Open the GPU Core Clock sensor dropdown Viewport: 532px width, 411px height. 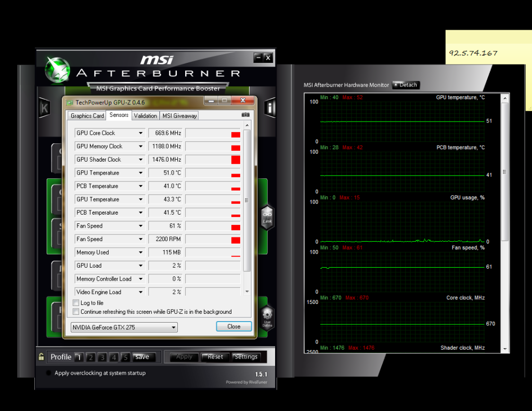pyautogui.click(x=140, y=133)
